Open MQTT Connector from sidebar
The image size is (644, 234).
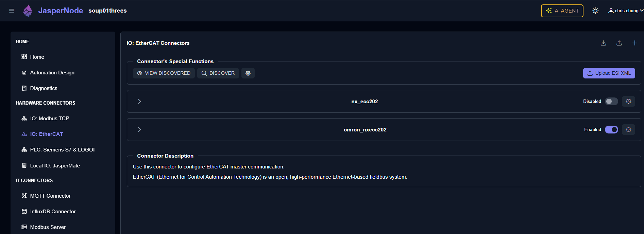click(50, 196)
